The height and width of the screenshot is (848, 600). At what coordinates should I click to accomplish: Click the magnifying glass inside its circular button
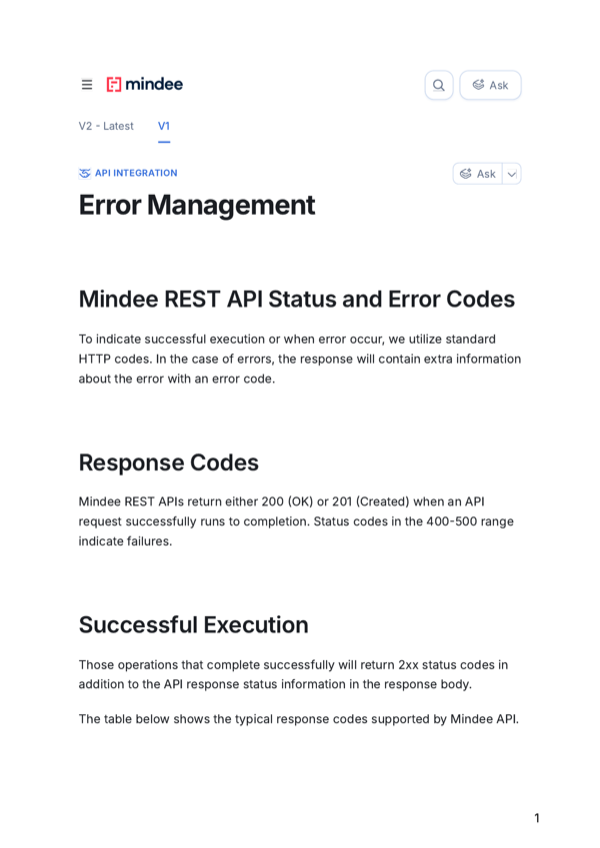click(438, 85)
